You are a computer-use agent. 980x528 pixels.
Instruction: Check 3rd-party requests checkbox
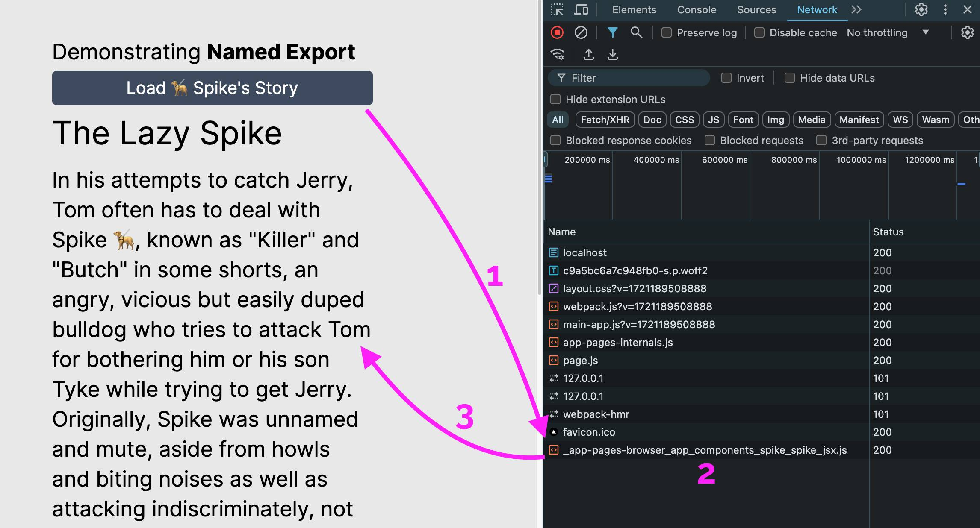[821, 140]
